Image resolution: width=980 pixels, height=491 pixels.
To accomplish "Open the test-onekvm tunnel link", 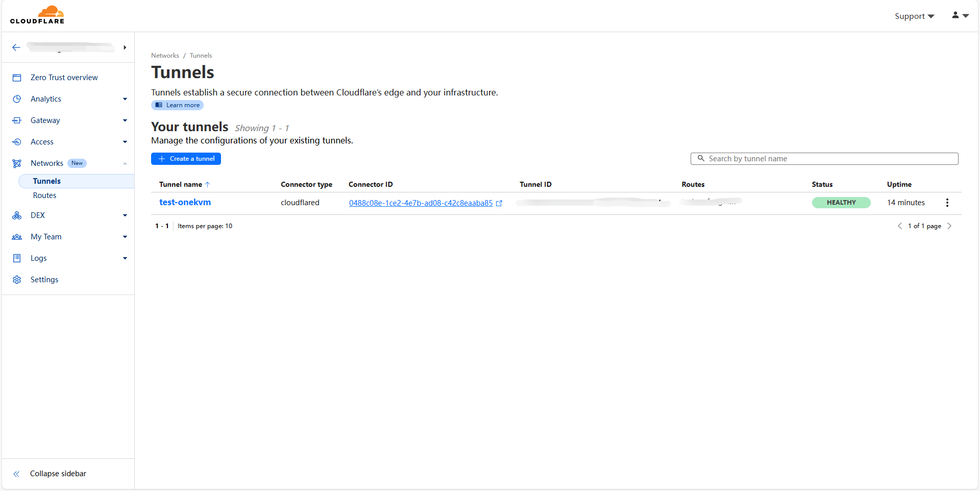I will tap(185, 202).
